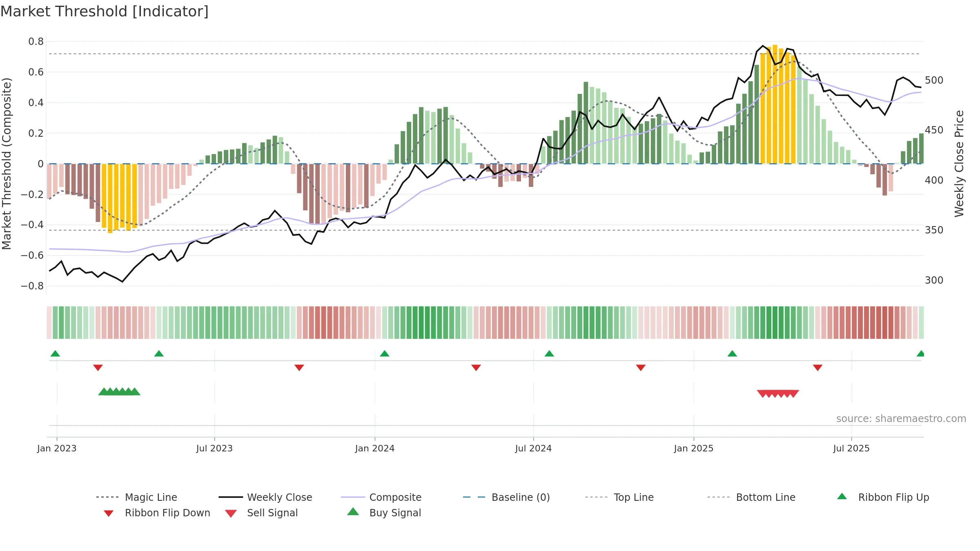Click the green triangle icon in Buy Signal legend
This screenshot has height=551, width=980.
click(353, 511)
